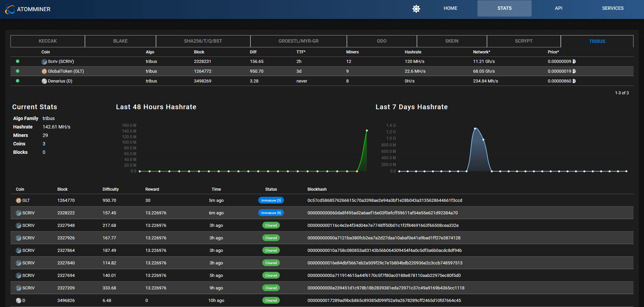Switch to the SKEIN algorithm tab
This screenshot has width=644, height=307.
click(452, 41)
